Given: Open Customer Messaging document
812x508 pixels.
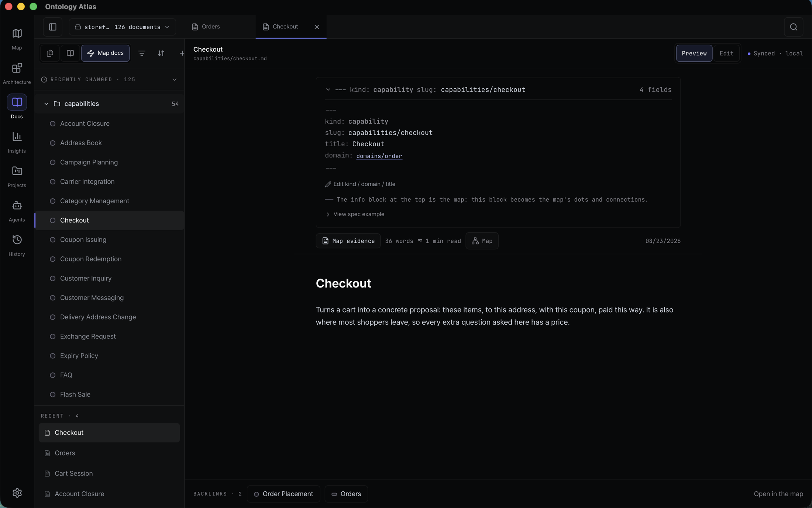Looking at the screenshot, I should (x=110, y=298).
